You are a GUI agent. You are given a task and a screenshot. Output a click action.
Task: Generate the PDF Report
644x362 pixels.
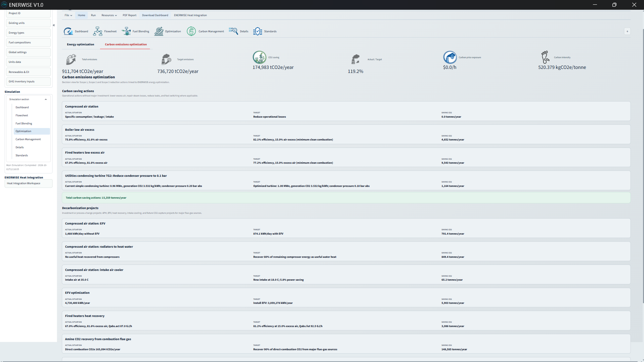click(x=129, y=15)
